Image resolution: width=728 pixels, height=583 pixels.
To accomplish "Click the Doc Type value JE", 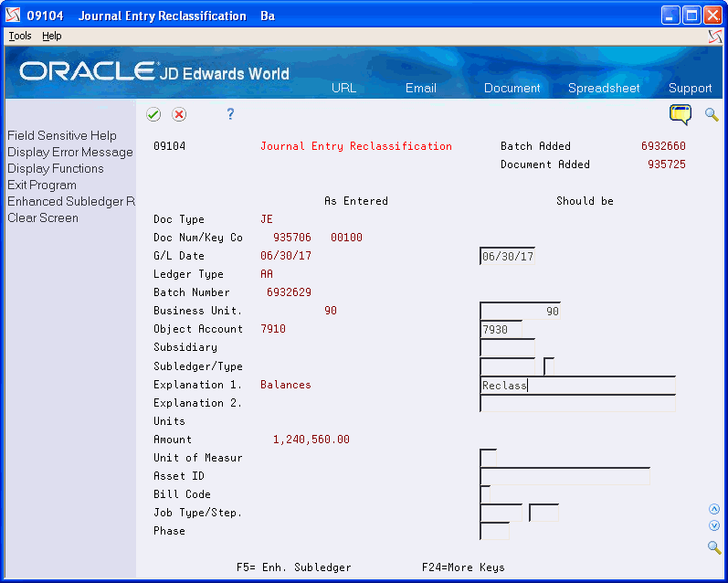I will pos(267,219).
